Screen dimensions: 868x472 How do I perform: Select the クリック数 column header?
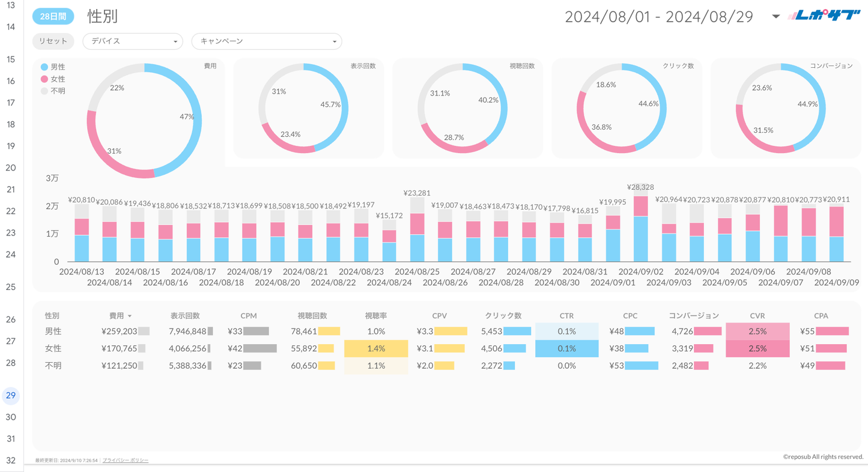click(x=503, y=316)
